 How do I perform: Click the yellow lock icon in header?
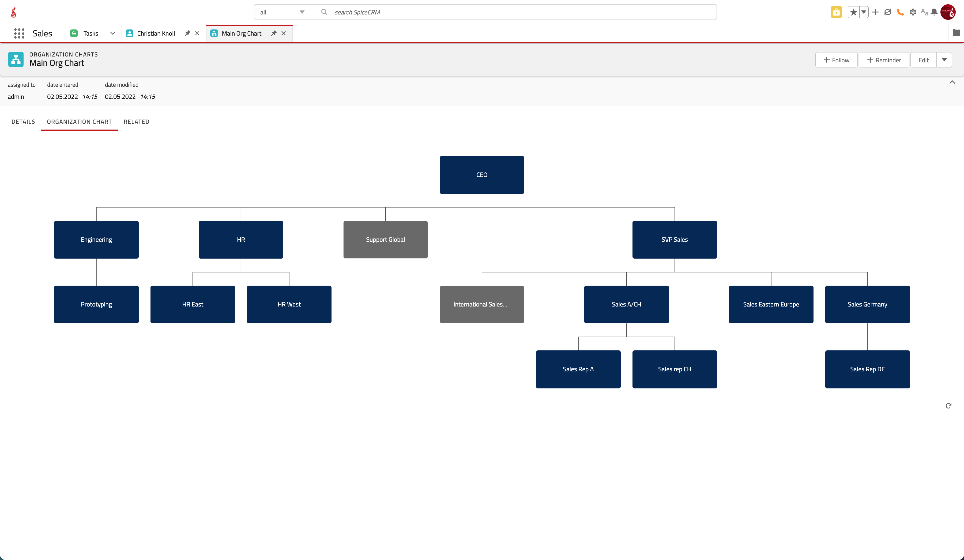[836, 12]
